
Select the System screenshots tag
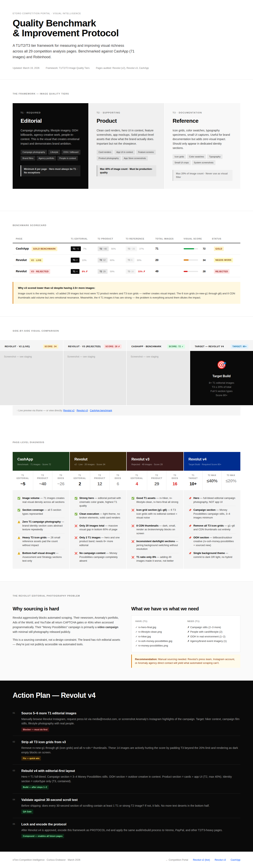[x=204, y=162]
